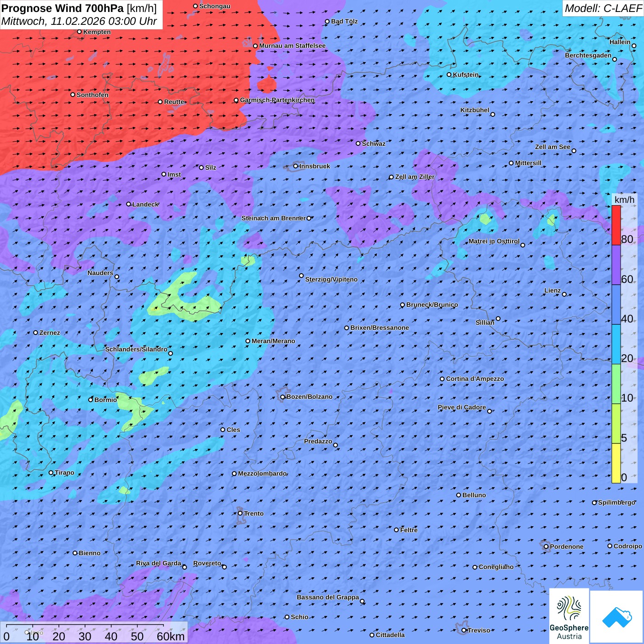Screen dimensions: 644x644
Task: Click the 'Prognose Wind 700hPa' title text
Action: [x=63, y=8]
